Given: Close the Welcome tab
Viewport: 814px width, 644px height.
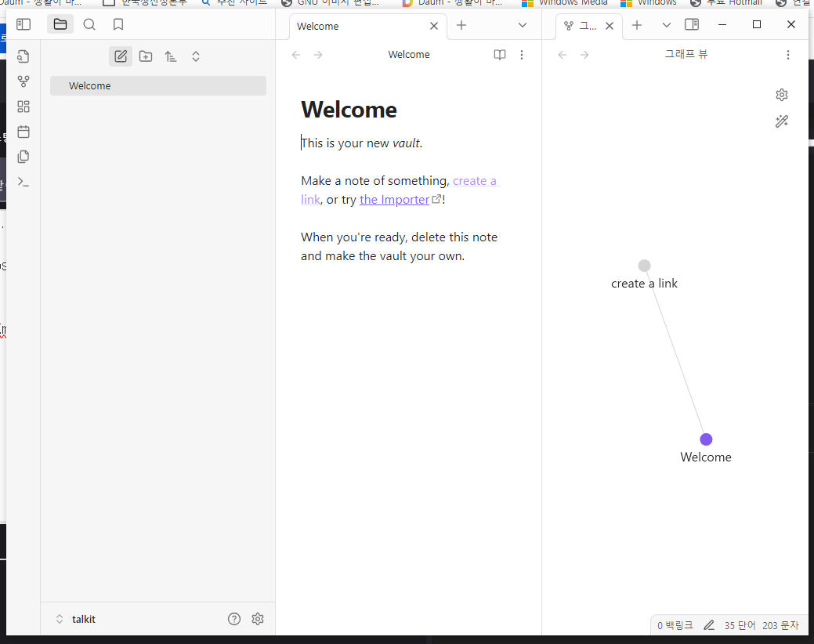Looking at the screenshot, I should point(434,26).
